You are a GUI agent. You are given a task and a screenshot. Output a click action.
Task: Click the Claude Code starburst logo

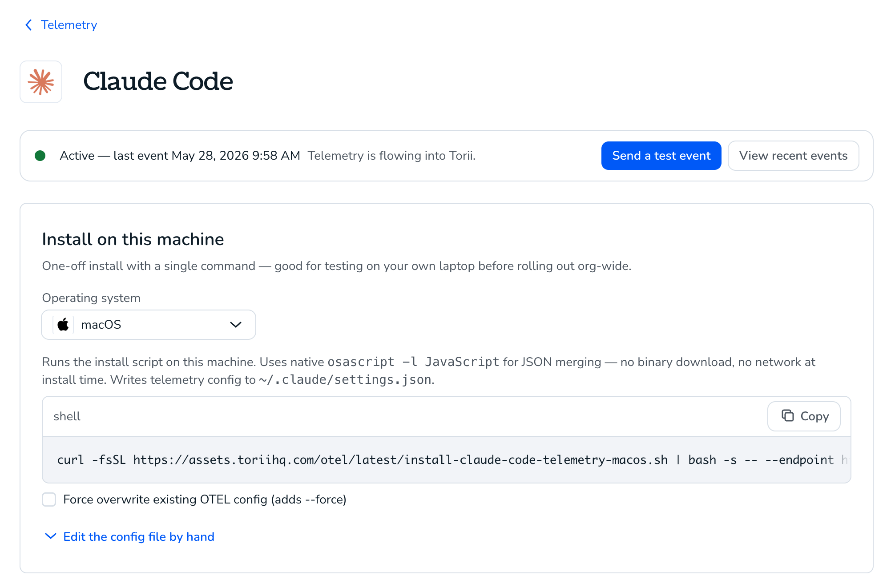click(41, 82)
